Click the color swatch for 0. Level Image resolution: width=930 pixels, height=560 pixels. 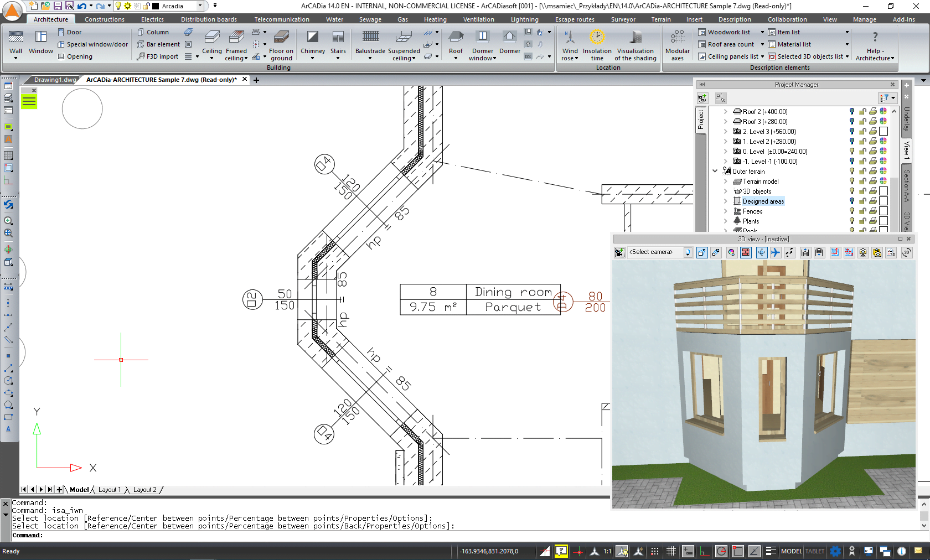point(883,151)
